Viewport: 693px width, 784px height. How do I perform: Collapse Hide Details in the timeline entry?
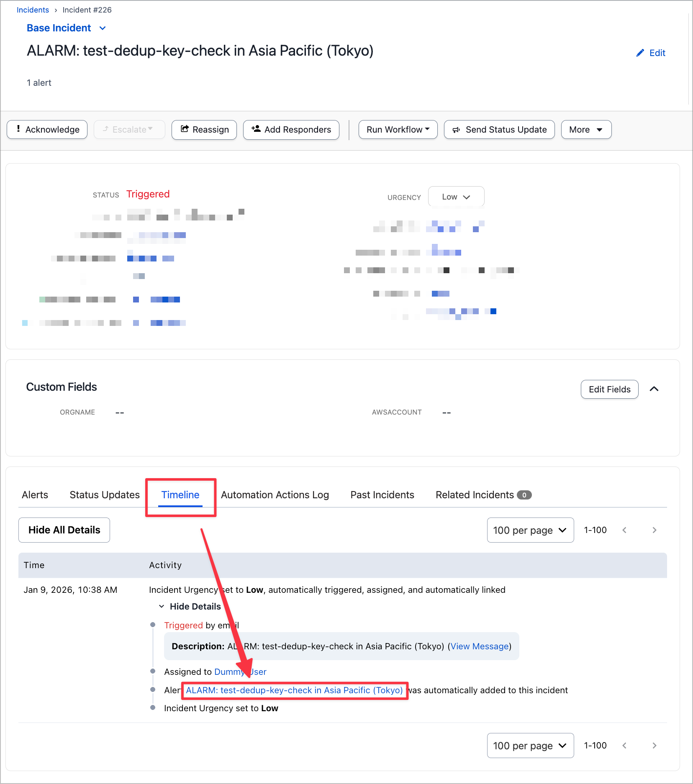pyautogui.click(x=190, y=607)
